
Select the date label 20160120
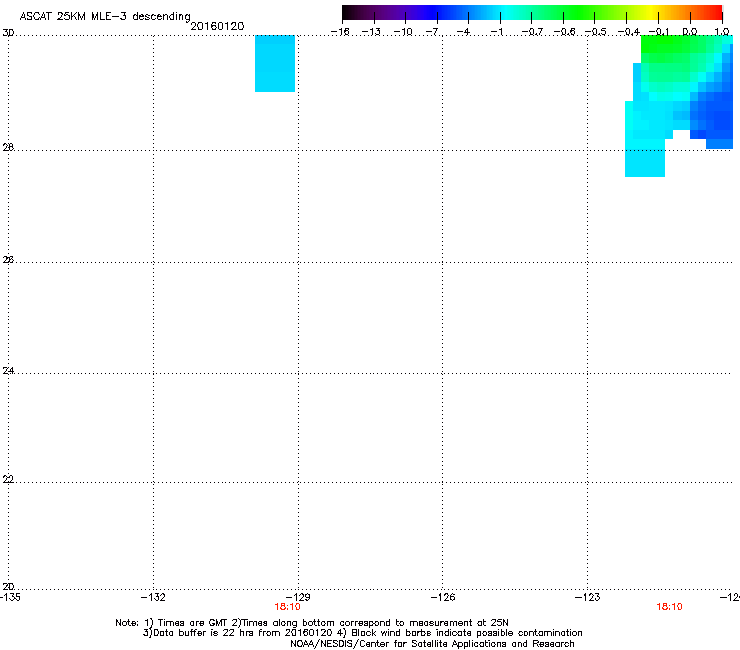[217, 26]
